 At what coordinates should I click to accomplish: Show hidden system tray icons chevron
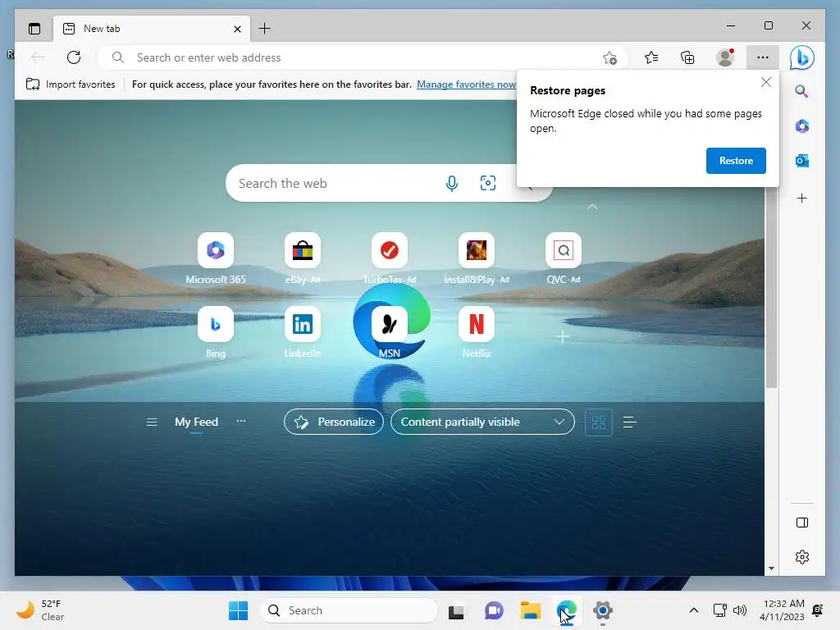coord(694,610)
